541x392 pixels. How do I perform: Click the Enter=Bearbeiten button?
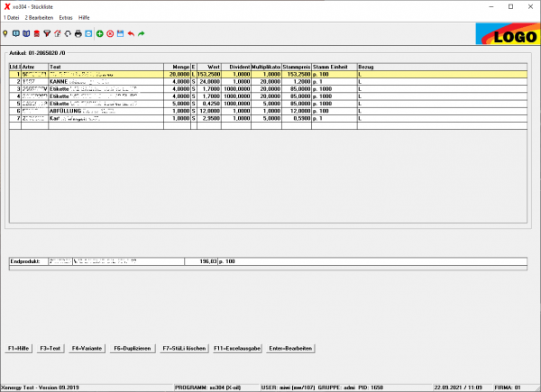coord(290,348)
